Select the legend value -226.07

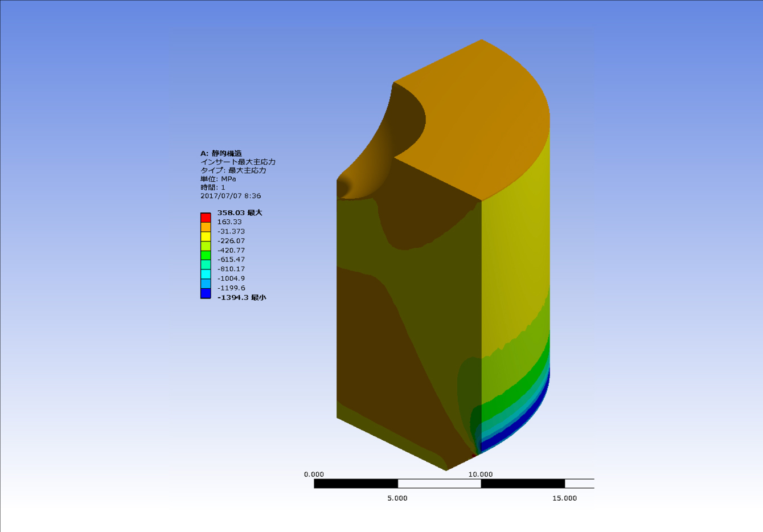pos(231,241)
